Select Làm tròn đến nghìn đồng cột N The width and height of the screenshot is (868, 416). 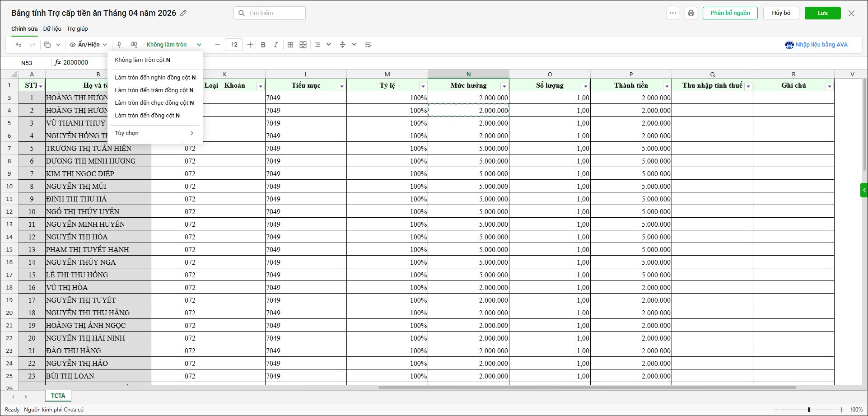point(155,78)
